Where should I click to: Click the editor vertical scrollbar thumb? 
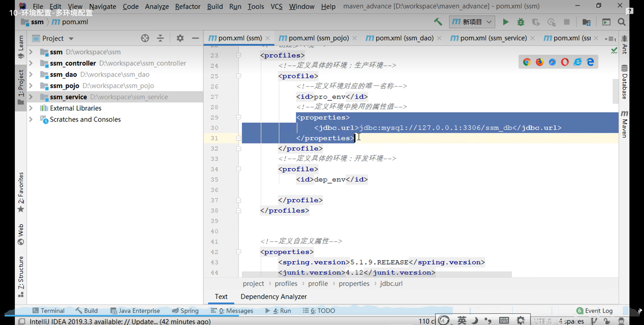[615, 91]
